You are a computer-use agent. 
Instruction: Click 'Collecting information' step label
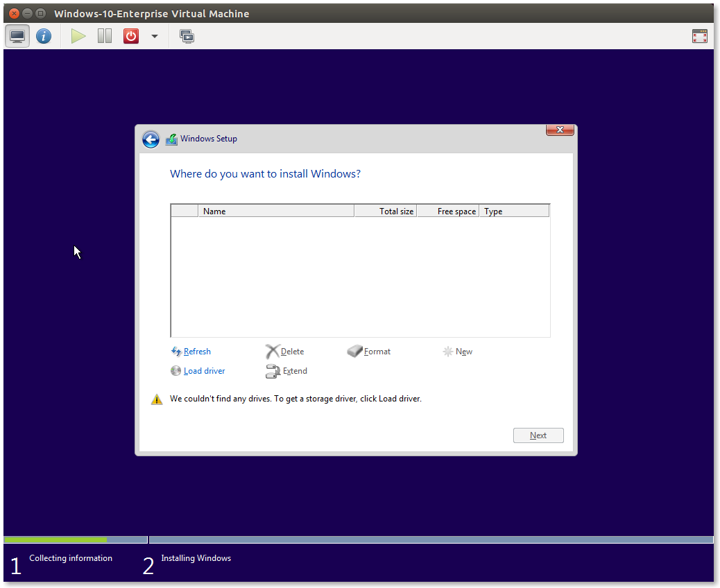[71, 558]
